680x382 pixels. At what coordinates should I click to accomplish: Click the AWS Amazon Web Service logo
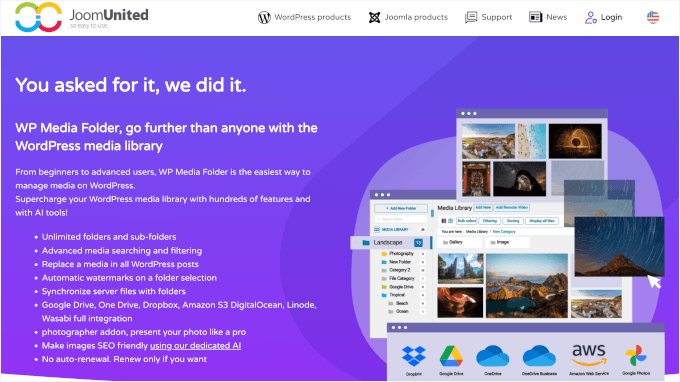[588, 356]
